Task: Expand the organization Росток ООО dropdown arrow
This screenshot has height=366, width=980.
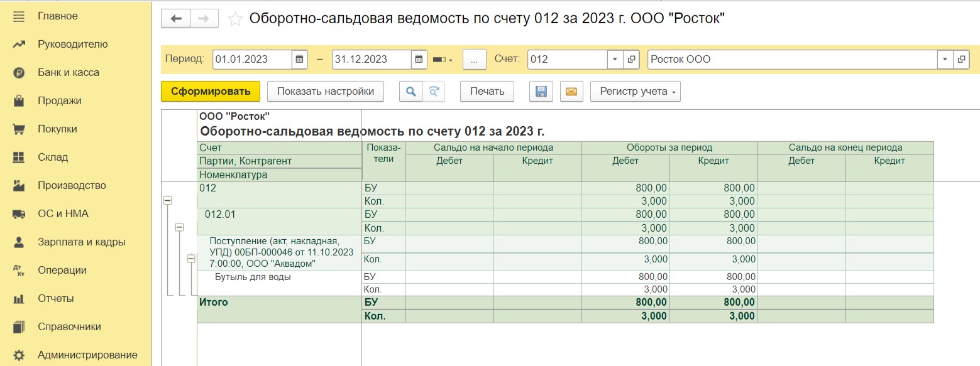Action: (945, 60)
